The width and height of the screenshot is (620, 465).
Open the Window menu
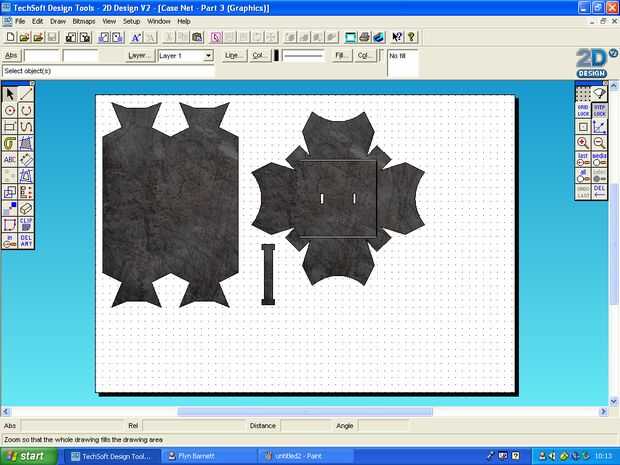159,21
